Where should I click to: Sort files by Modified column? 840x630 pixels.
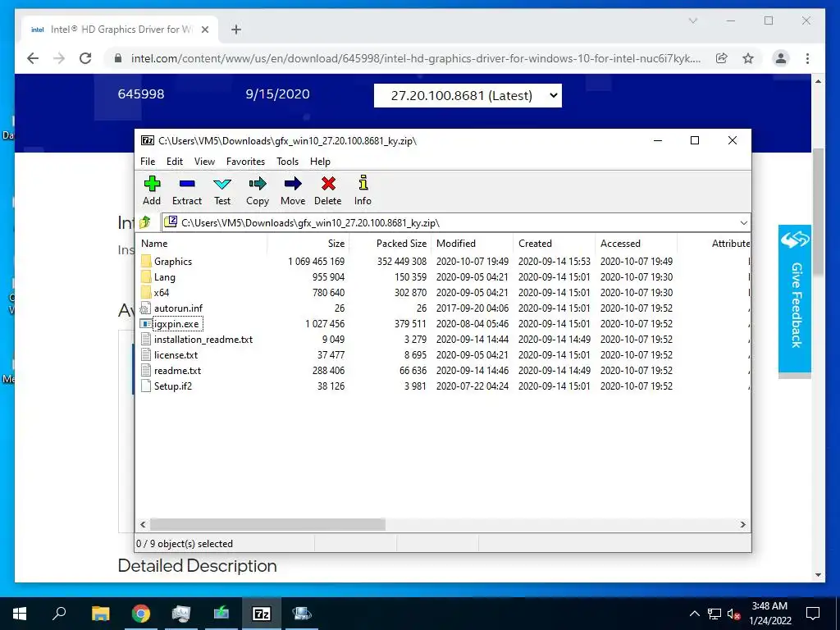click(472, 243)
